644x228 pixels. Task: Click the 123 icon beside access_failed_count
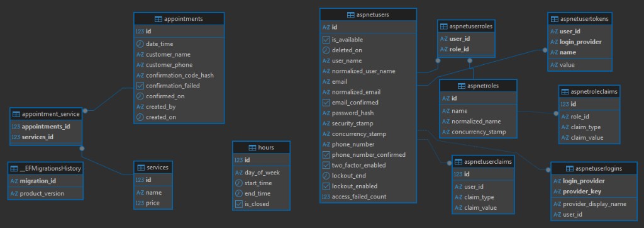(326, 197)
